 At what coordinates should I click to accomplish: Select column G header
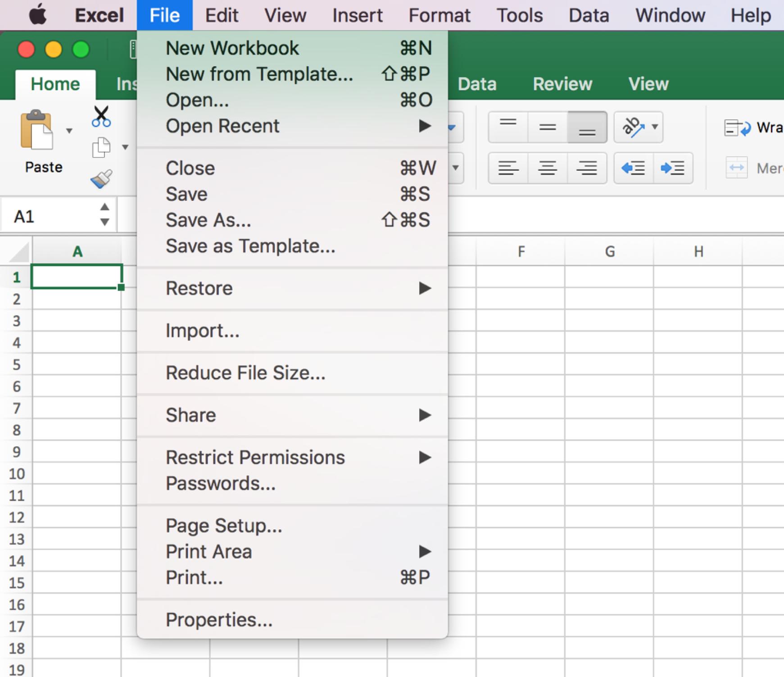tap(610, 251)
